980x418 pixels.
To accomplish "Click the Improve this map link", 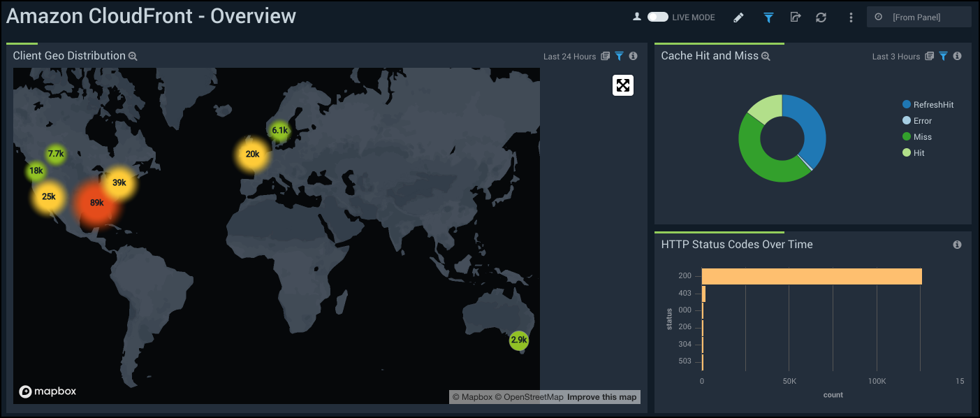I will (601, 397).
